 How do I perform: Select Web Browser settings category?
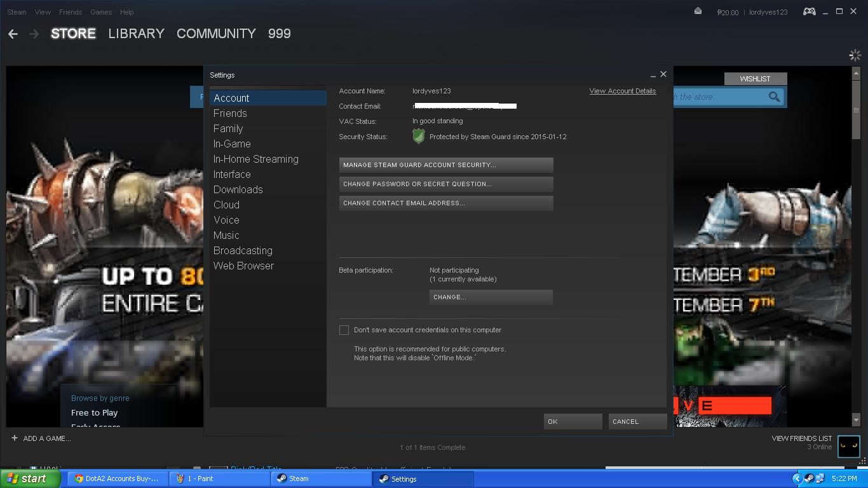tap(268, 266)
